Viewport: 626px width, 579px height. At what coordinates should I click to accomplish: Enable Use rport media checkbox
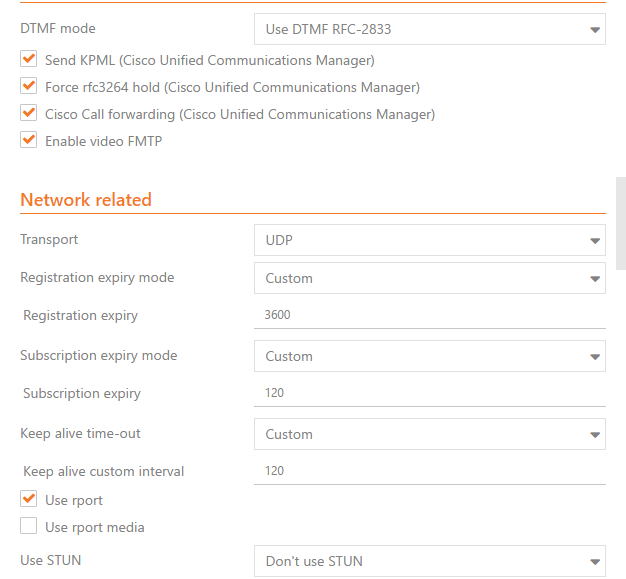tap(29, 527)
